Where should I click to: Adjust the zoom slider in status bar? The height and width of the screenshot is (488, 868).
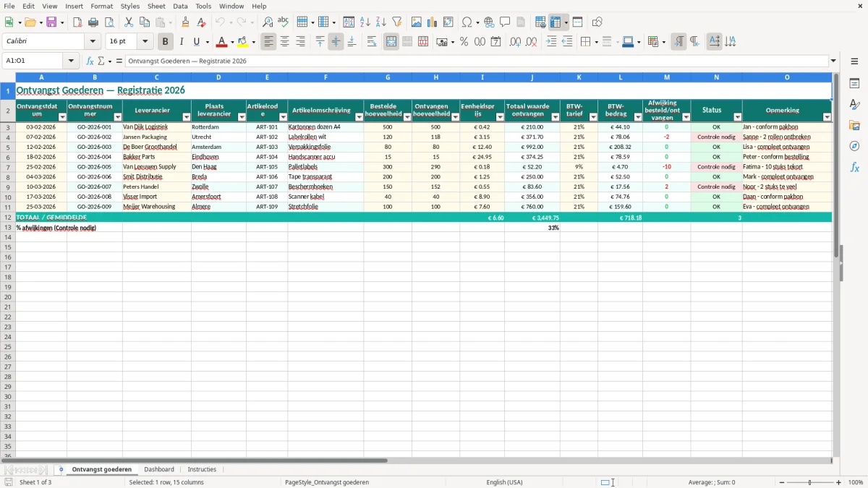click(x=810, y=482)
